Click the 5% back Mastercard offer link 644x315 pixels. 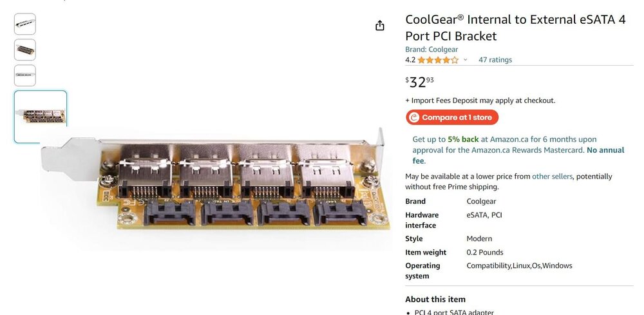click(518, 150)
